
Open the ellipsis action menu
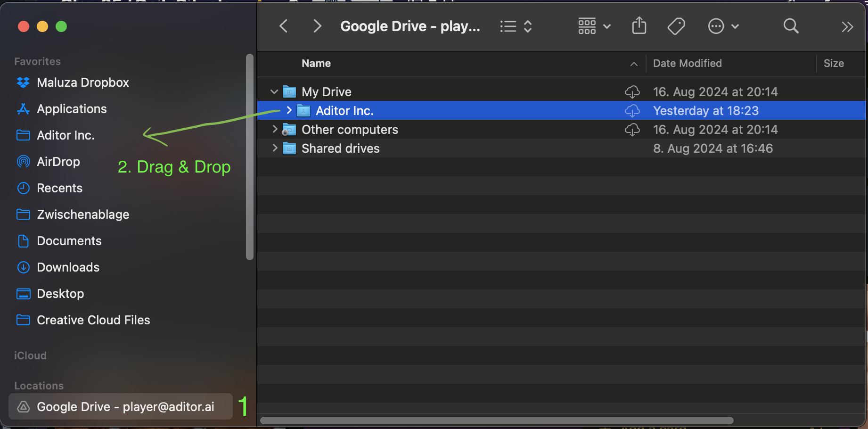point(723,26)
